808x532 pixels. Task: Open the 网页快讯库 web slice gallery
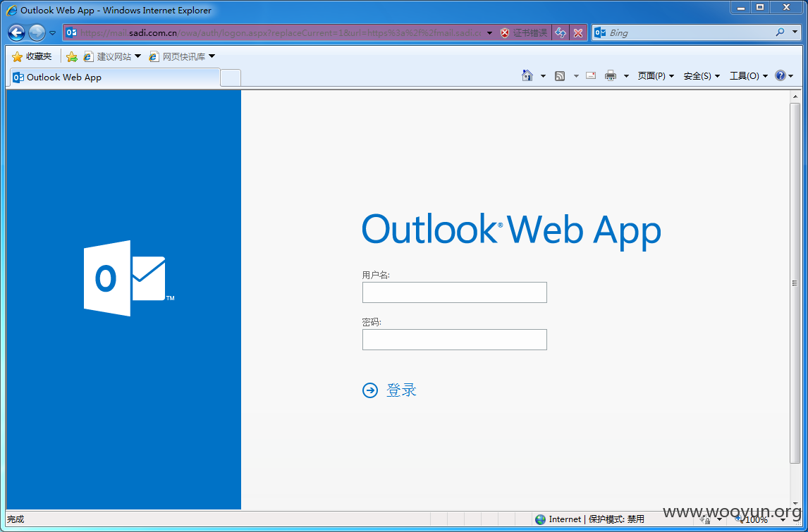(x=177, y=56)
